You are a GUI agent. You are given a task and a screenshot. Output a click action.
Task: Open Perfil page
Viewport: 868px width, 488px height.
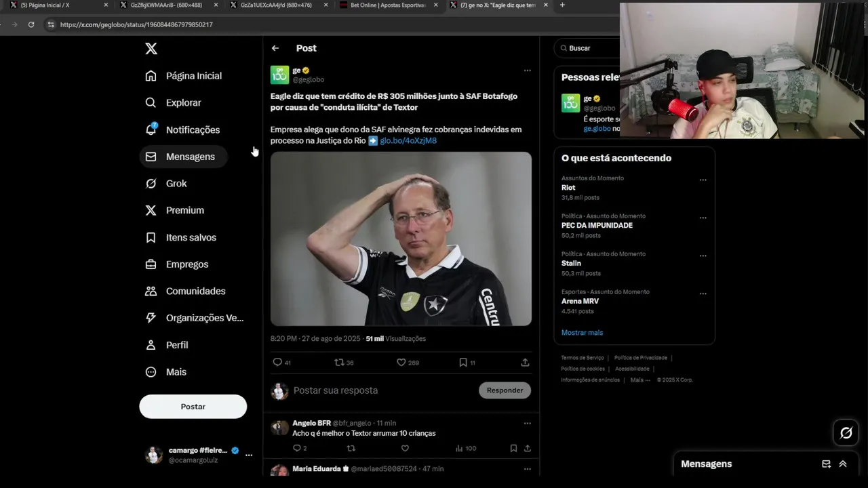pyautogui.click(x=167, y=345)
